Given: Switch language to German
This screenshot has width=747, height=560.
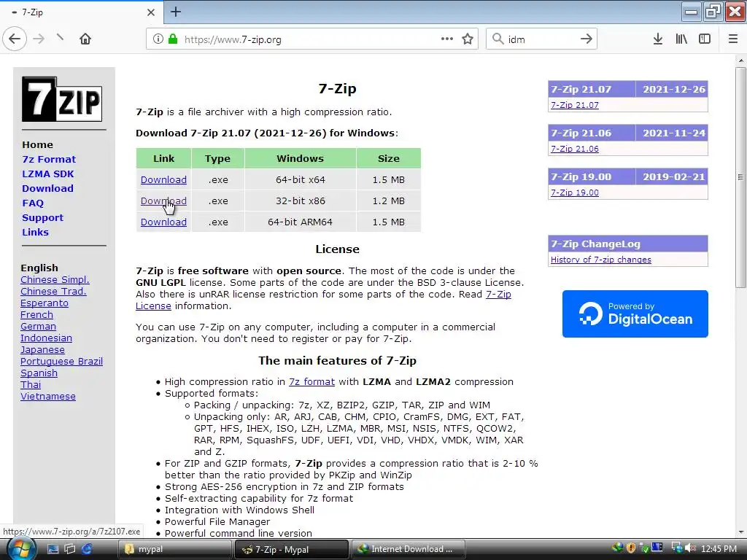Looking at the screenshot, I should click(38, 327).
